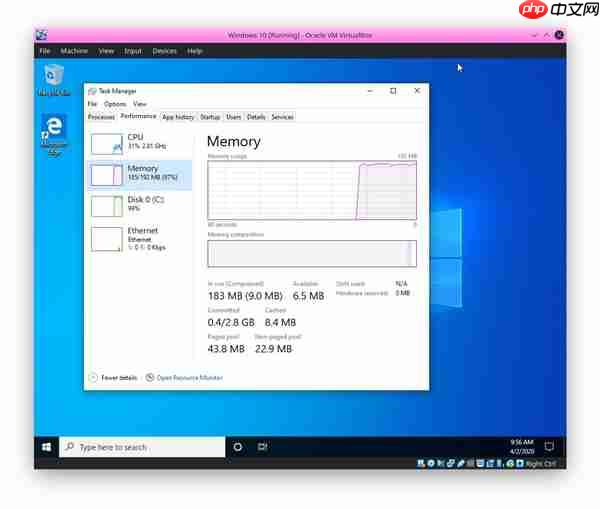
Task: Click the 22.9 MB non-paged pool value
Action: pos(274,349)
